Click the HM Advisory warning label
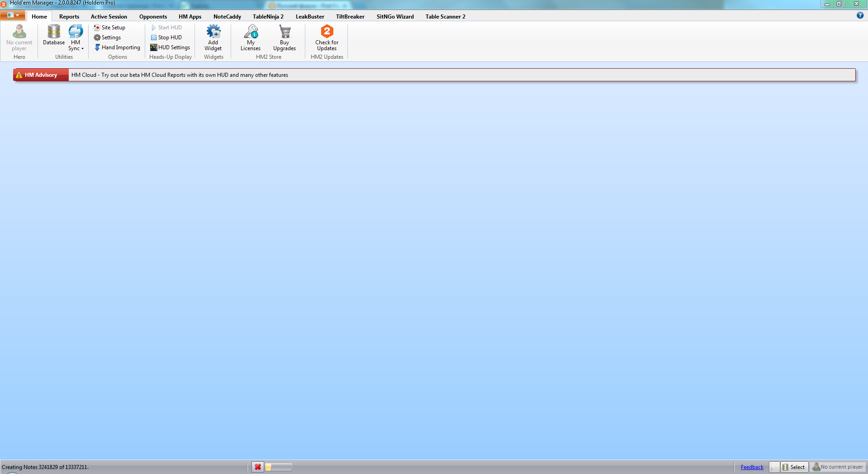868x474 pixels. click(41, 75)
